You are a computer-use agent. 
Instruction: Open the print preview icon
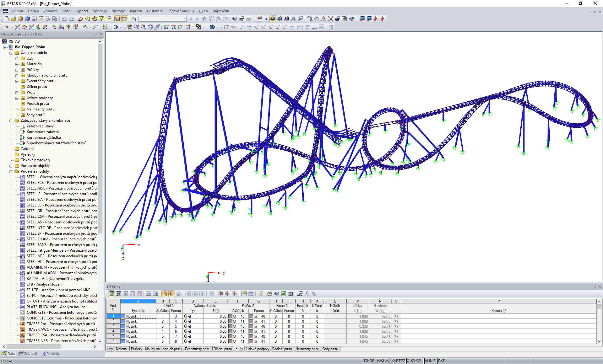coord(56,19)
